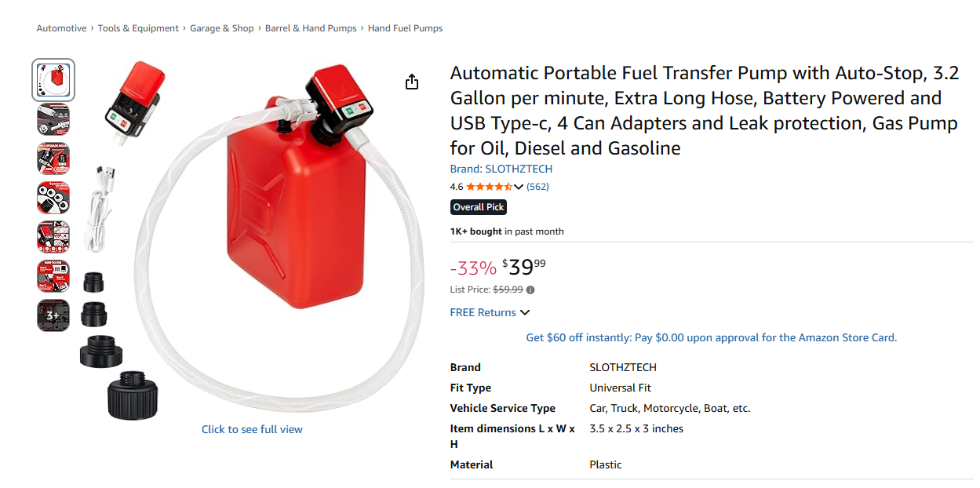Go to Hand Fuel Pumps category
980x488 pixels.
pyautogui.click(x=405, y=28)
